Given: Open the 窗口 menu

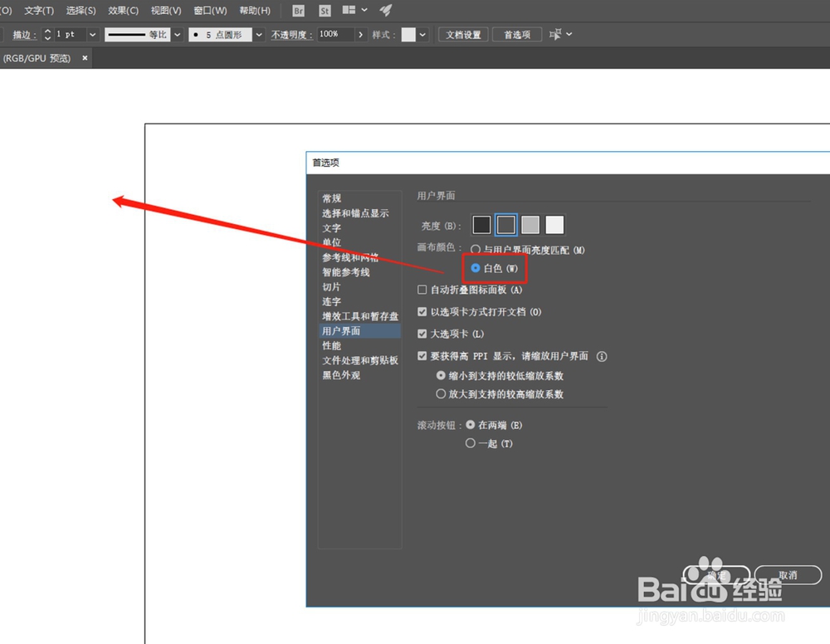Looking at the screenshot, I should (x=209, y=10).
